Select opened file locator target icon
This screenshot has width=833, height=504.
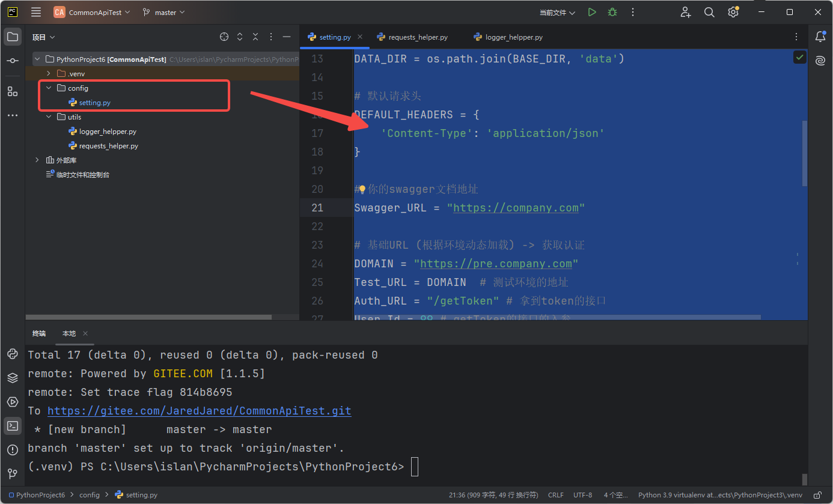(x=224, y=37)
